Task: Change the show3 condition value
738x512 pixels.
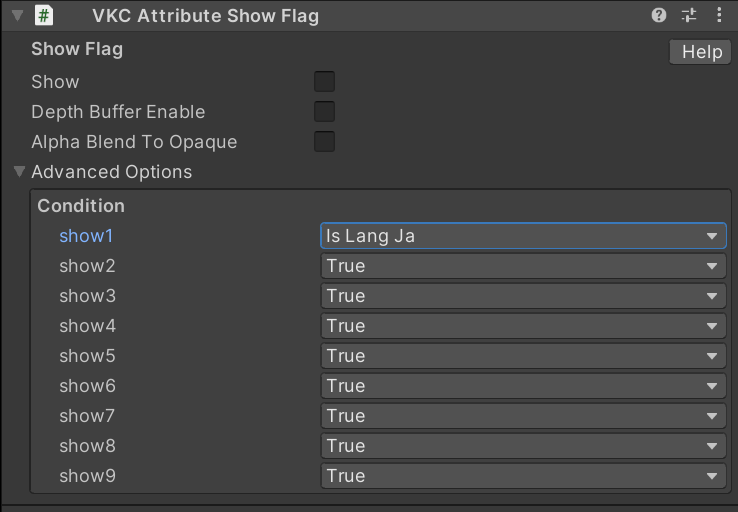Action: pyautogui.click(x=522, y=296)
